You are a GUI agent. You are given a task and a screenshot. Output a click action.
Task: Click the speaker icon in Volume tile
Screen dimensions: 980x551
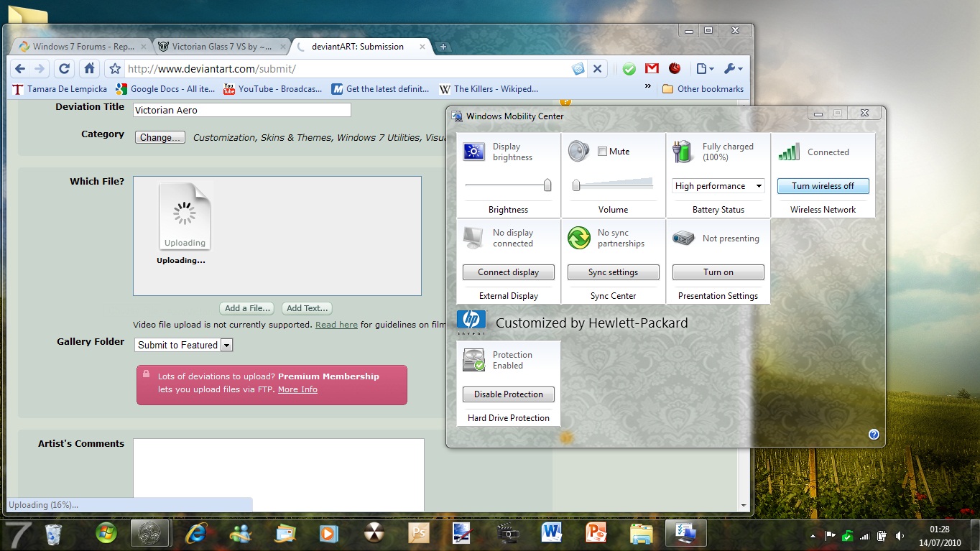tap(579, 152)
